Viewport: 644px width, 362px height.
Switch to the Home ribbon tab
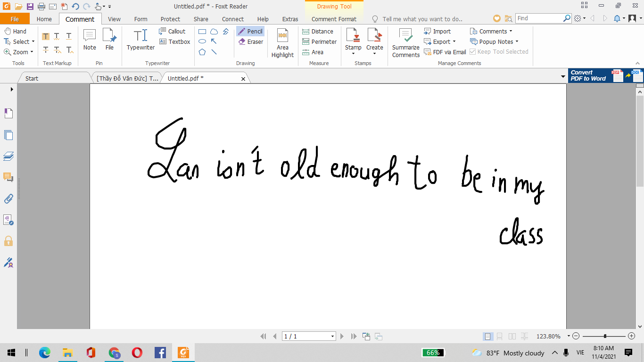[44, 19]
